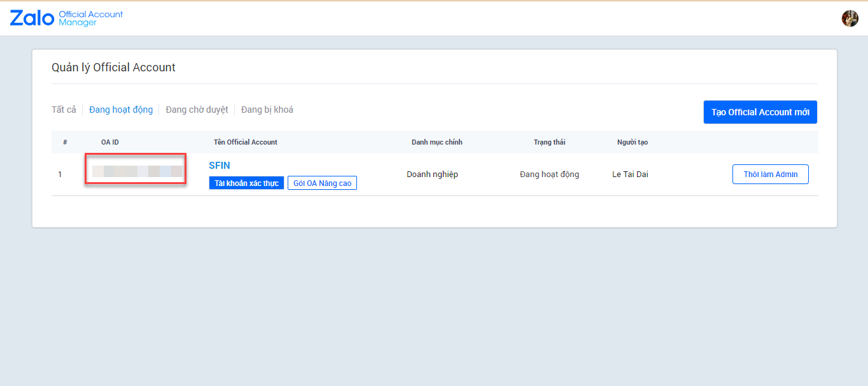This screenshot has height=386, width=868.
Task: Switch to the Đang hoạt động tab
Action: (121, 110)
